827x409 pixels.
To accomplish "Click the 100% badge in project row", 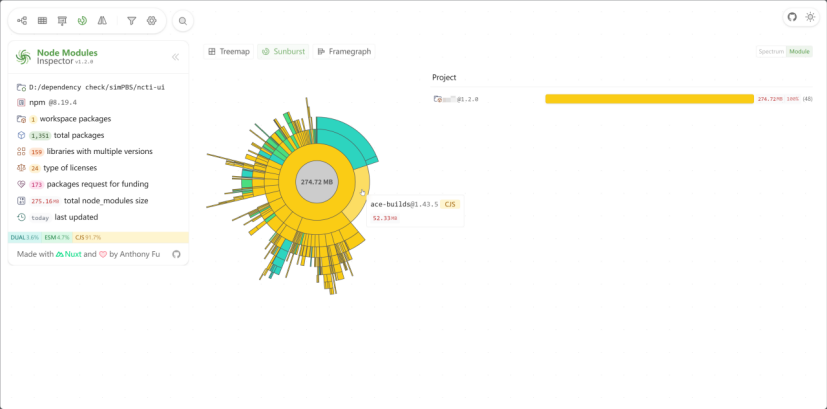I will (x=793, y=99).
